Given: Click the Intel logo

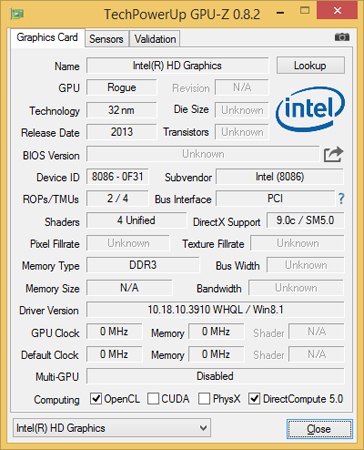Looking at the screenshot, I should (310, 109).
